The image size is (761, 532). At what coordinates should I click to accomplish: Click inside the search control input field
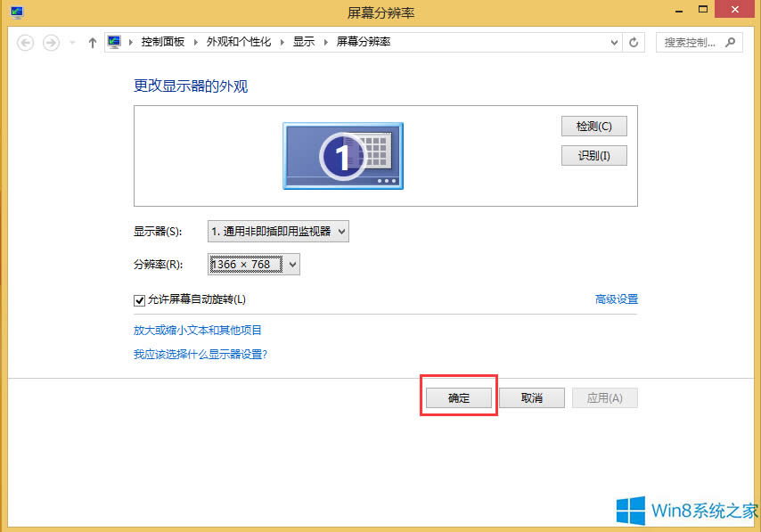(x=691, y=42)
